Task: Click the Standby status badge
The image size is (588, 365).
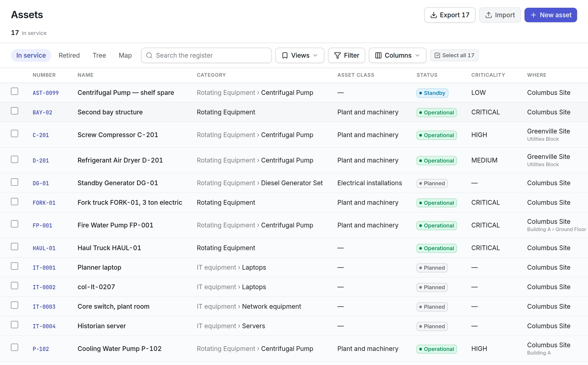Action: click(x=432, y=93)
